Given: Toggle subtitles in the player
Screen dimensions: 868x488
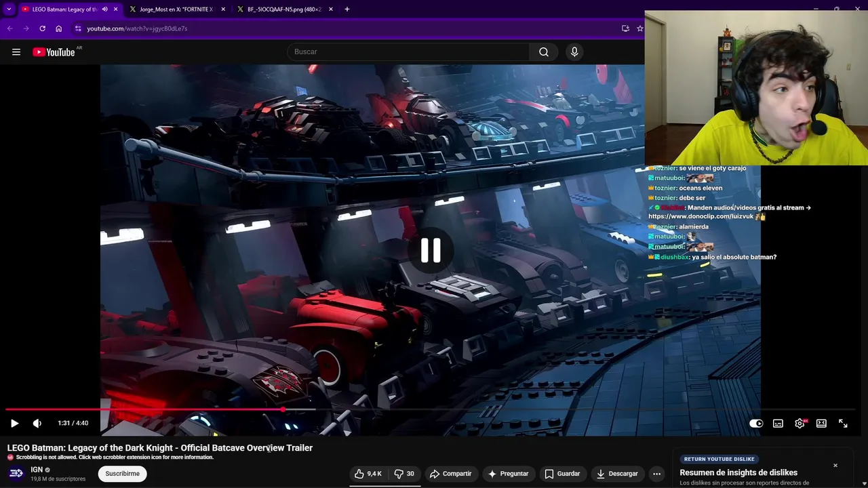Looking at the screenshot, I should pyautogui.click(x=778, y=423).
